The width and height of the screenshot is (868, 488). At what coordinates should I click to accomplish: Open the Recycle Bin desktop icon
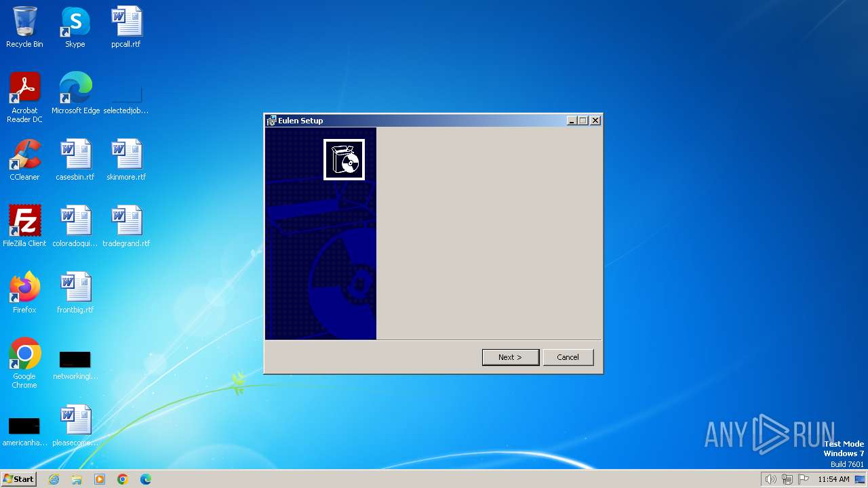click(x=24, y=27)
